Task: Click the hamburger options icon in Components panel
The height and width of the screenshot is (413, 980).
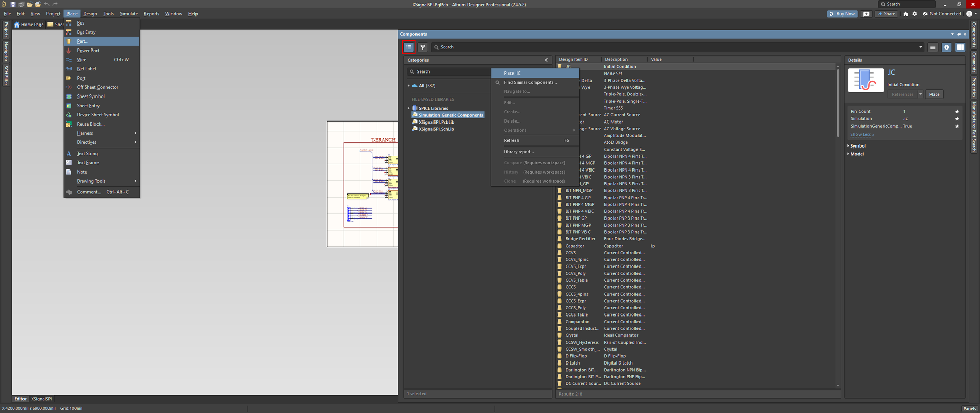Action: tap(933, 47)
